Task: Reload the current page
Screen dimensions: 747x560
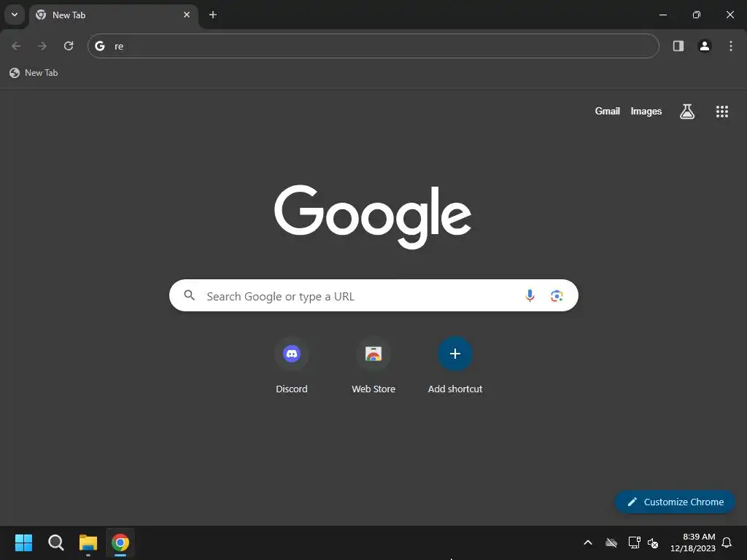Action: tap(69, 46)
